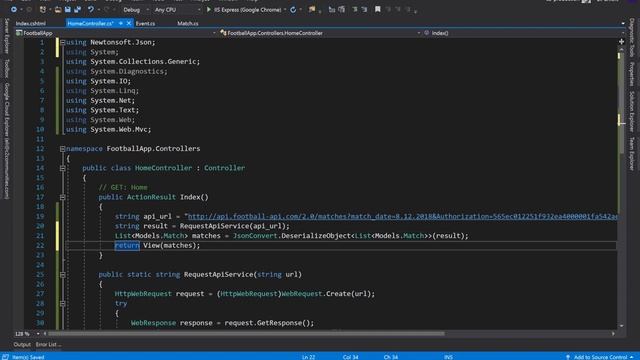640x360 pixels.
Task: Click the New Project toolbar icon
Action: pyautogui.click(x=42, y=9)
